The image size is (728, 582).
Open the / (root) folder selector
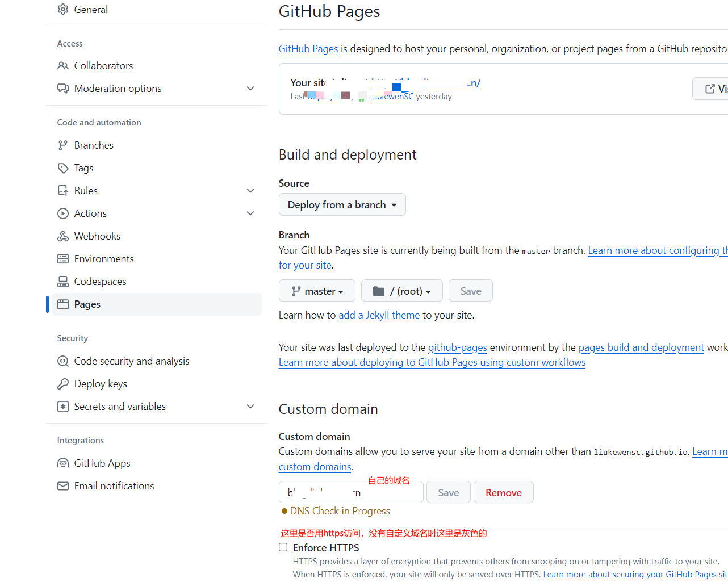click(x=402, y=291)
